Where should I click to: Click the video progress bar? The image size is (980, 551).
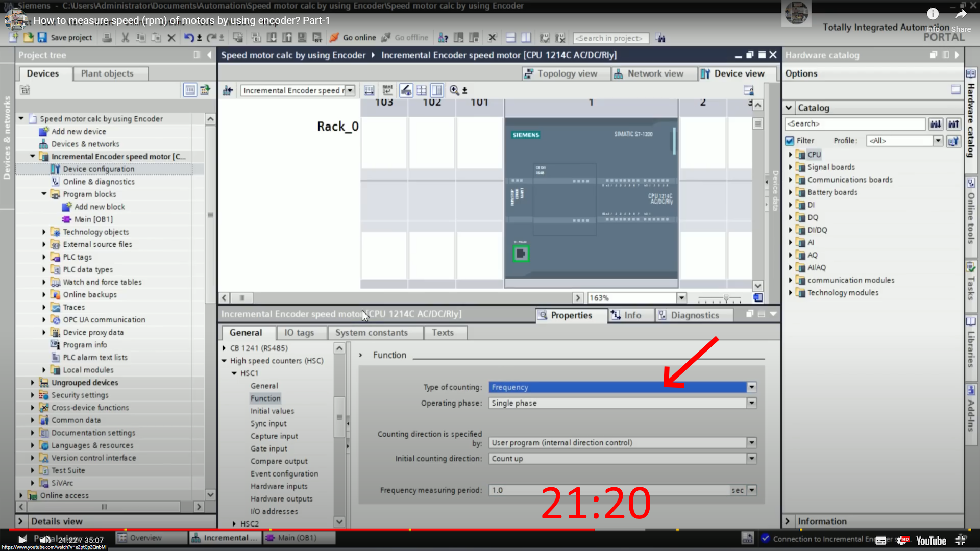pyautogui.click(x=306, y=529)
